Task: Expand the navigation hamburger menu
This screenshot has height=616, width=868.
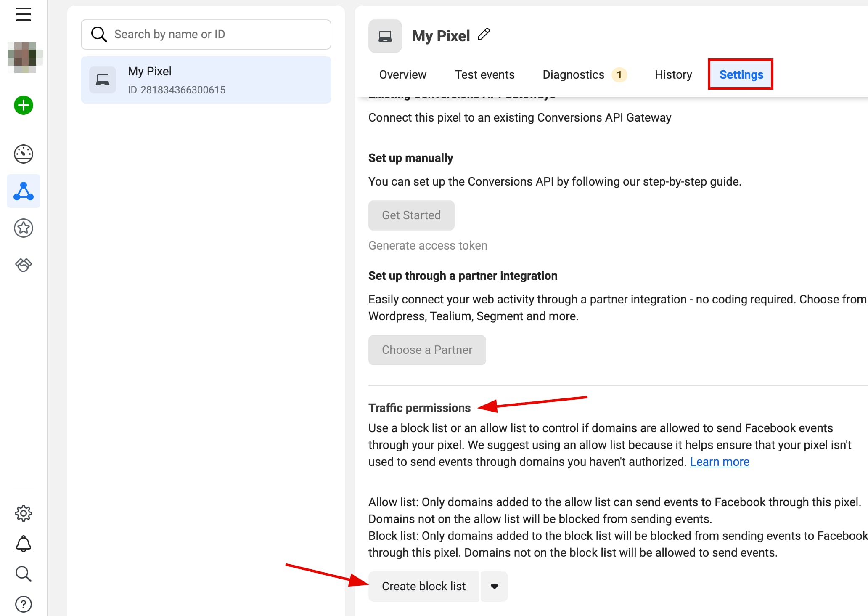Action: point(23,14)
